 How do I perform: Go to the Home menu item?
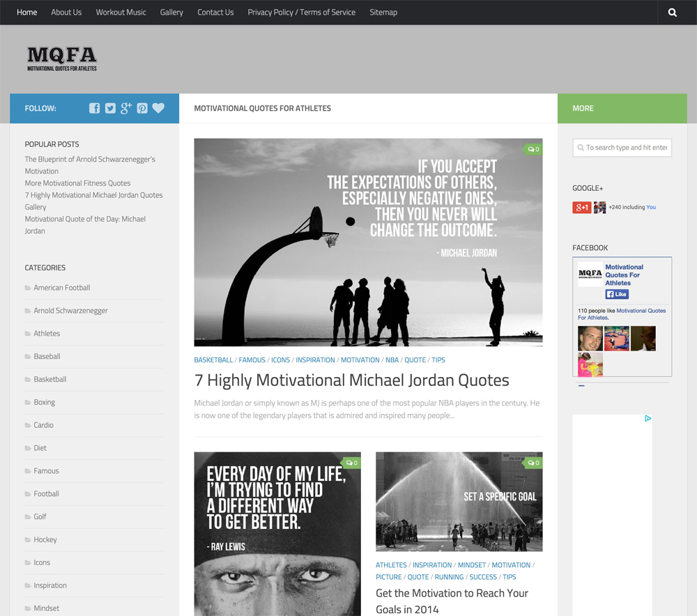tap(26, 13)
